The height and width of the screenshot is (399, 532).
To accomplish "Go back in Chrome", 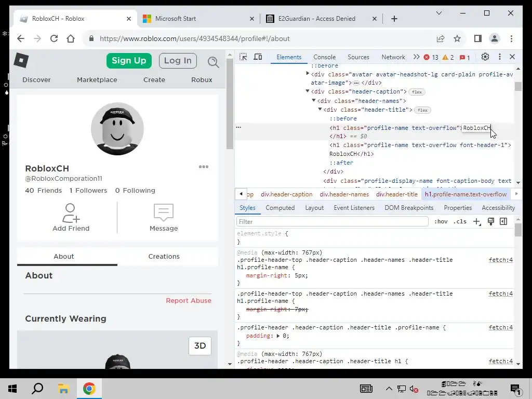I will [x=21, y=38].
